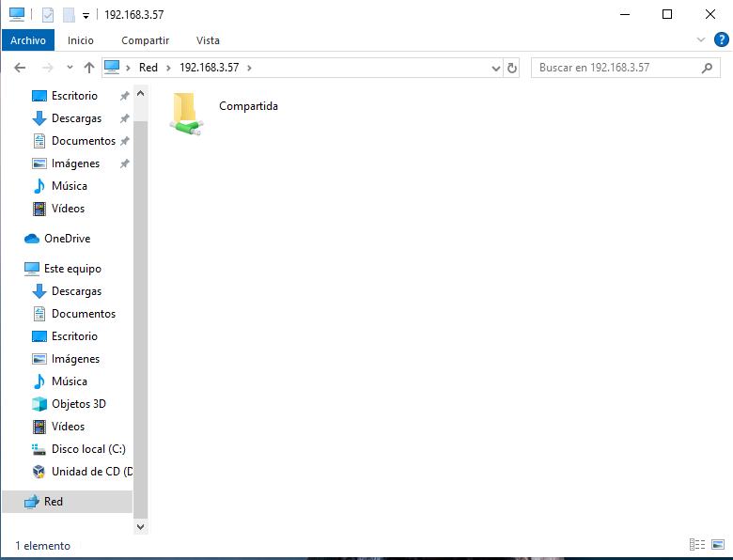Switch to large icons view in status bar
Image resolution: width=733 pixels, height=560 pixels.
pyautogui.click(x=718, y=544)
